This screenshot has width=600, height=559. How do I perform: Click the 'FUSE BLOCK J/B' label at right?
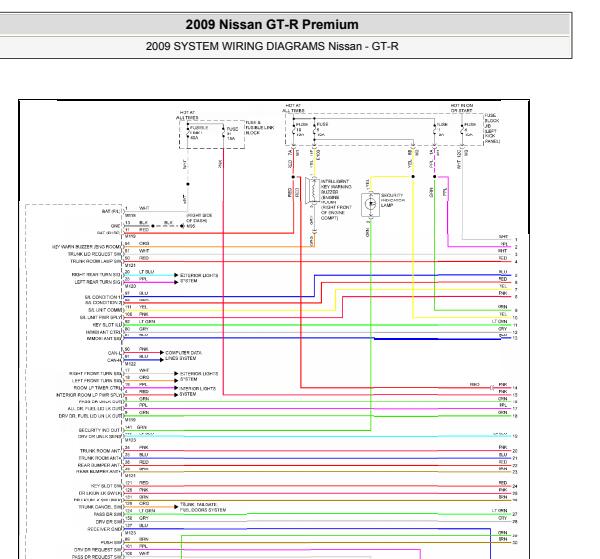point(492,128)
